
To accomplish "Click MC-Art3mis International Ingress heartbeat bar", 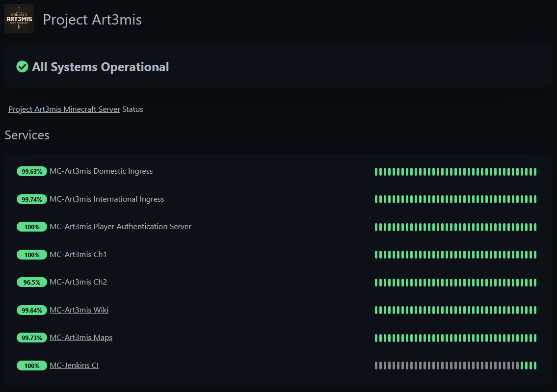I will tap(455, 199).
